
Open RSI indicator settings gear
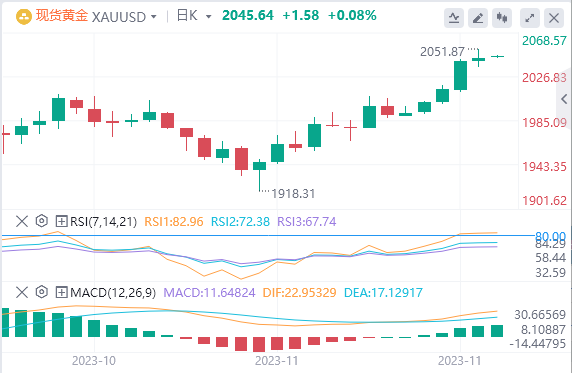(x=42, y=221)
